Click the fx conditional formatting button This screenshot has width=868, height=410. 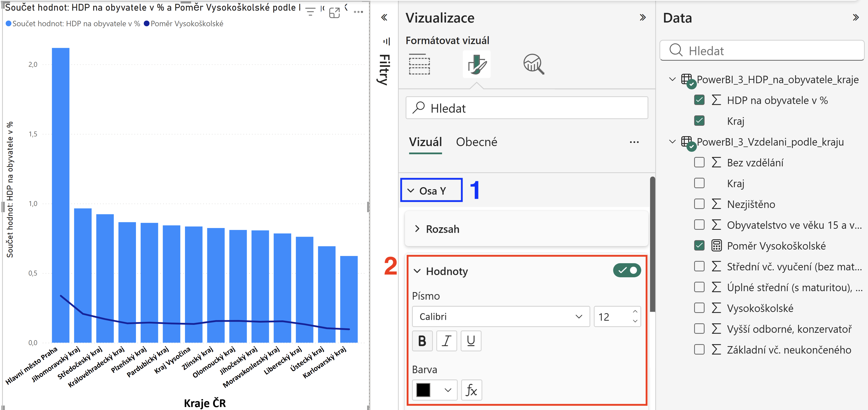(471, 390)
